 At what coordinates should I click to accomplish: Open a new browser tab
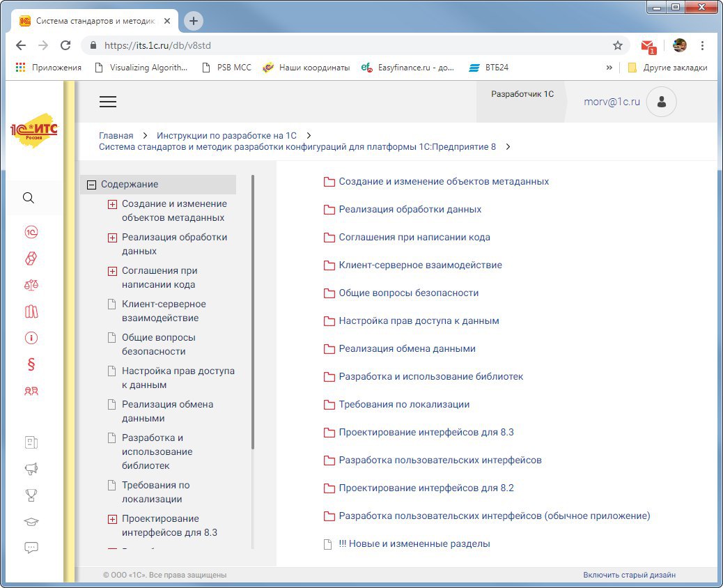194,21
